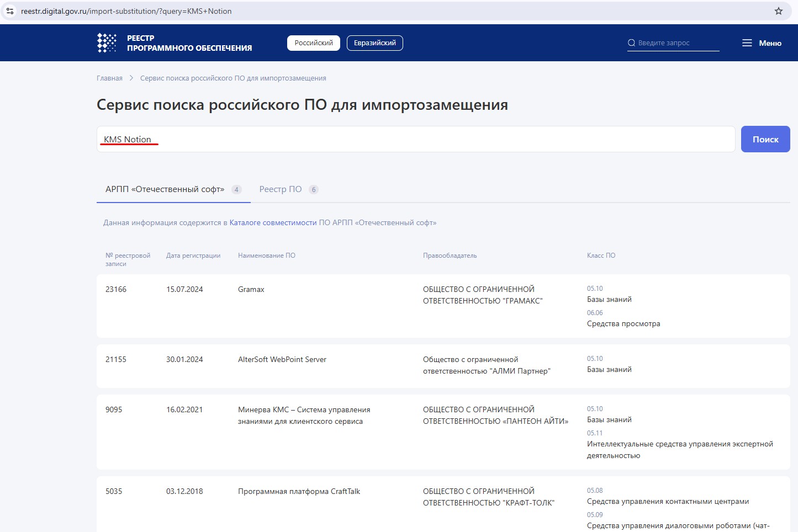Click registry number 9095

click(114, 409)
